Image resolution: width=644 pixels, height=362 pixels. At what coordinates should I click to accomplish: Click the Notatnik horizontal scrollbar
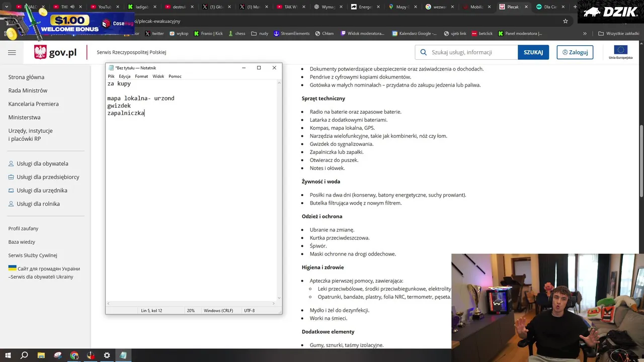(191, 303)
